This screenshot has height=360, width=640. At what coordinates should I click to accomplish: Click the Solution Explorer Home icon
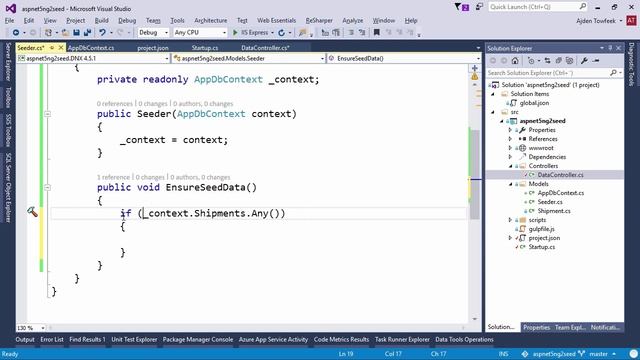tap(515, 61)
